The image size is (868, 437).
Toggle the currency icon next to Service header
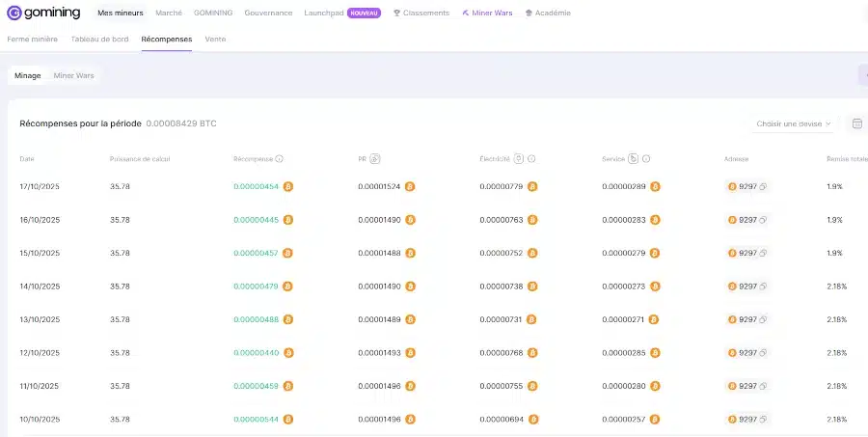[634, 159]
